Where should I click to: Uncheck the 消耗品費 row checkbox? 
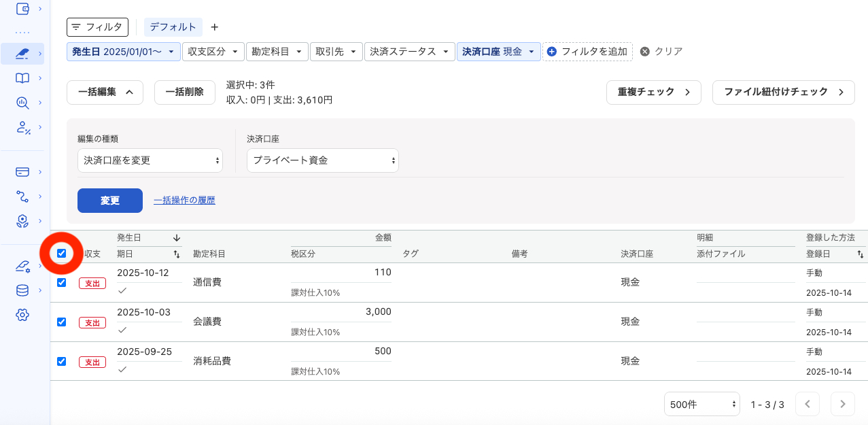61,361
